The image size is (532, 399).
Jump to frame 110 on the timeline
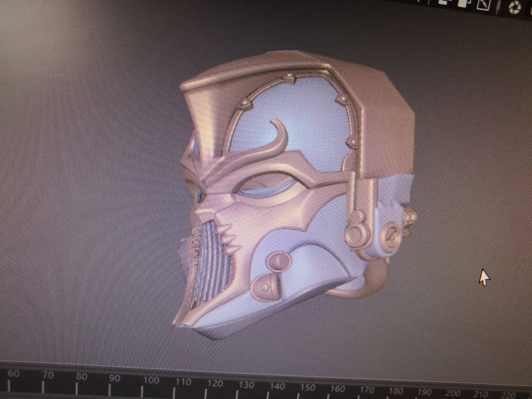click(x=183, y=382)
